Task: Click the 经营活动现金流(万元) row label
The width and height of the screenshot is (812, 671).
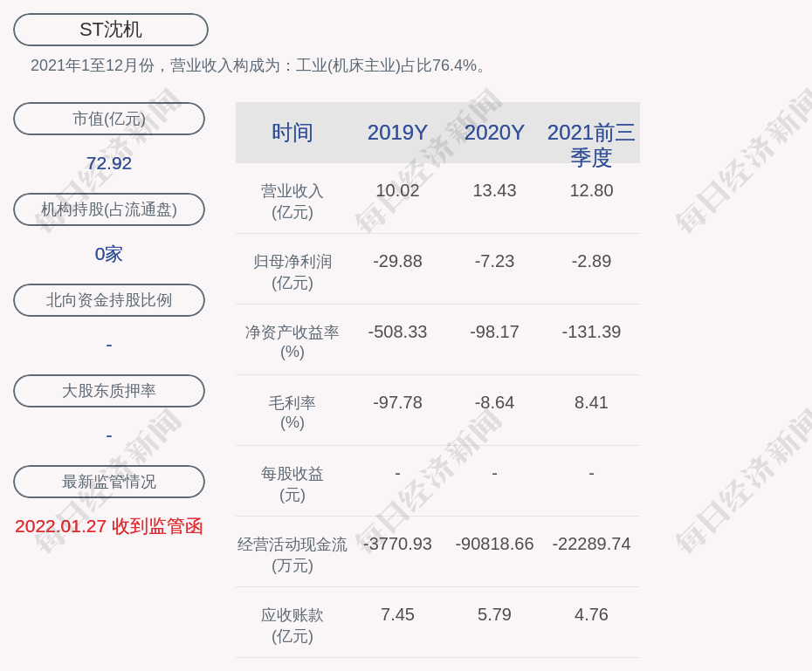Action: click(x=292, y=555)
